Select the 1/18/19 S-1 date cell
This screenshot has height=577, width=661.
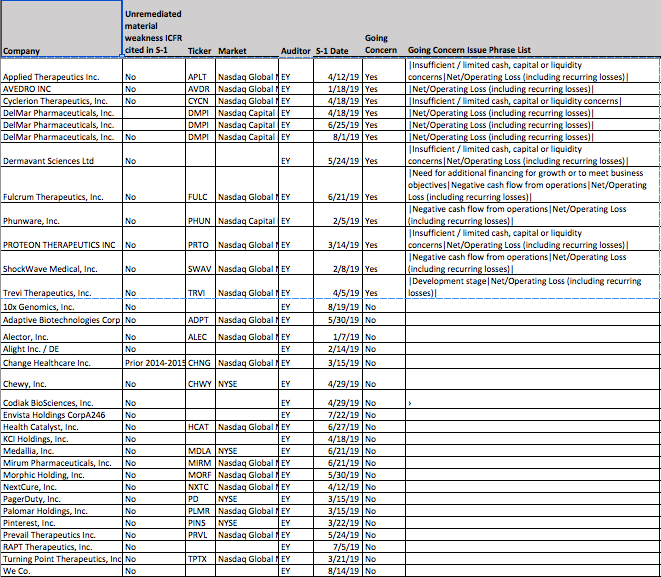tap(338, 89)
